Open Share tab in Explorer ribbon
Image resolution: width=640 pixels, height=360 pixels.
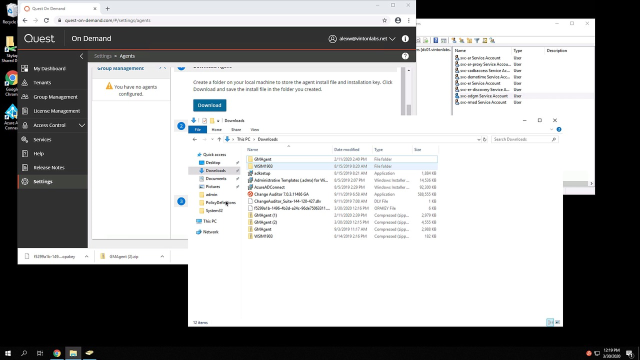(236, 129)
